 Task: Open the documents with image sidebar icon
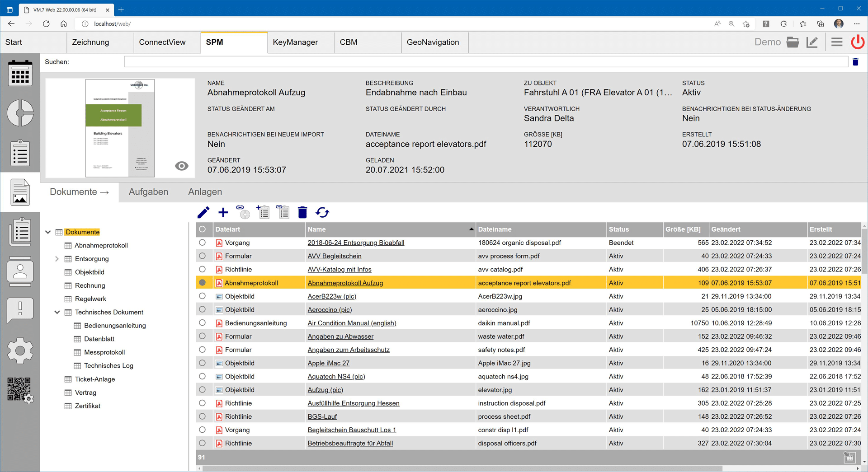[20, 192]
